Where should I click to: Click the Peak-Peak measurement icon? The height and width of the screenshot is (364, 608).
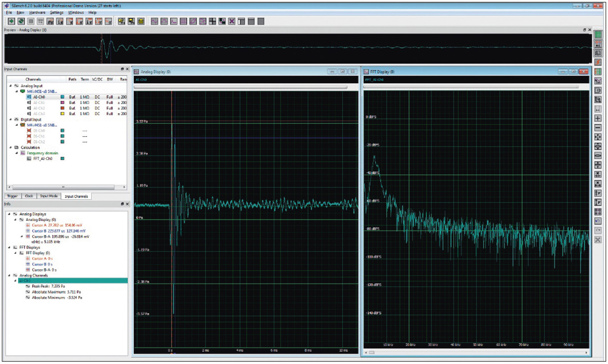click(28, 286)
